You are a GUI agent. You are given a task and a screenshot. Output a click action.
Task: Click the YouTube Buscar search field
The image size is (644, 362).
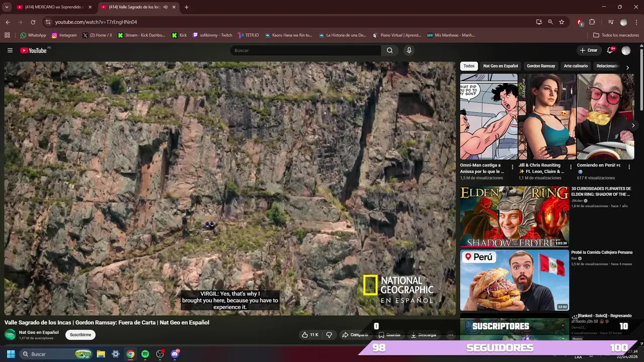pos(306,50)
